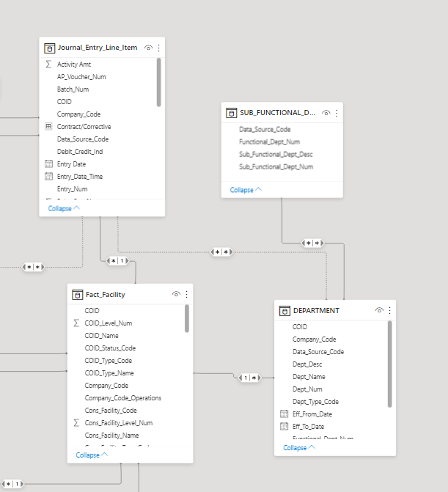
Task: Select Data_Source_Code in SUB_FUNCTIONAL_D... table
Action: coord(265,129)
